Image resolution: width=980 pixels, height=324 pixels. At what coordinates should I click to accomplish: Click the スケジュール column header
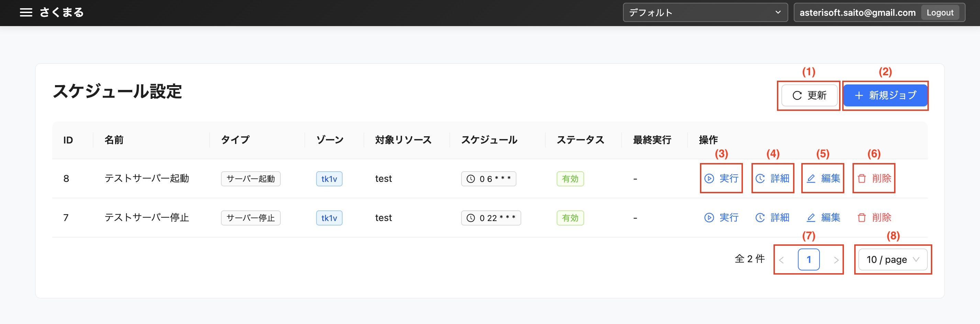point(489,140)
